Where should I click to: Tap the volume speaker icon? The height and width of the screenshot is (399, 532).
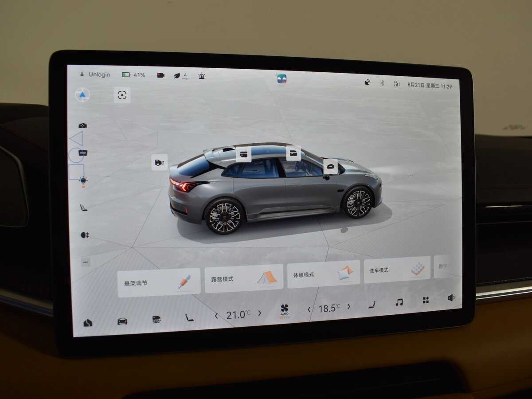(451, 298)
